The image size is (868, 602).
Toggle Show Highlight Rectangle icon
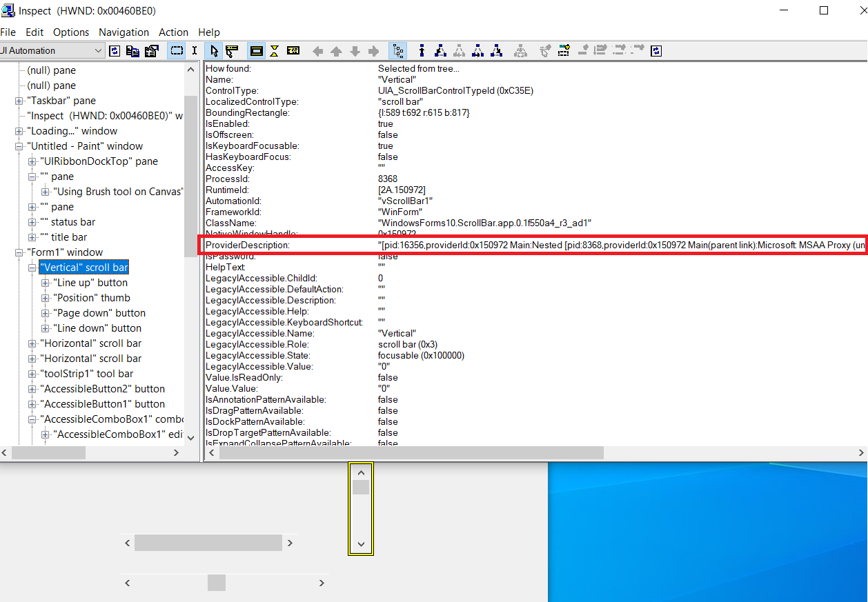257,51
